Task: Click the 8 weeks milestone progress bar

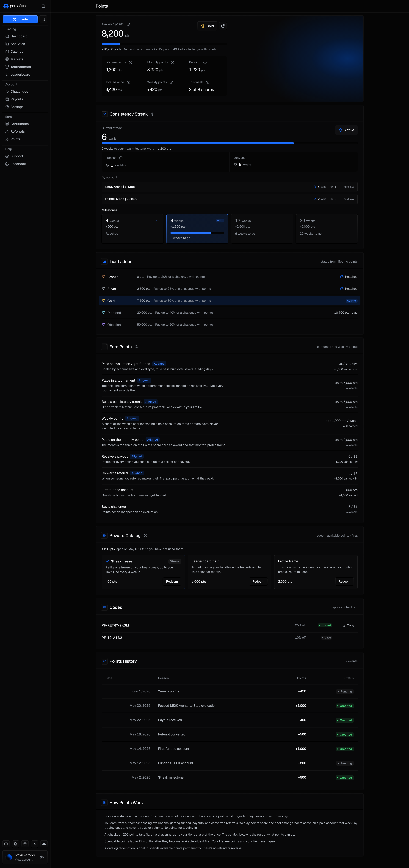Action: click(197, 233)
